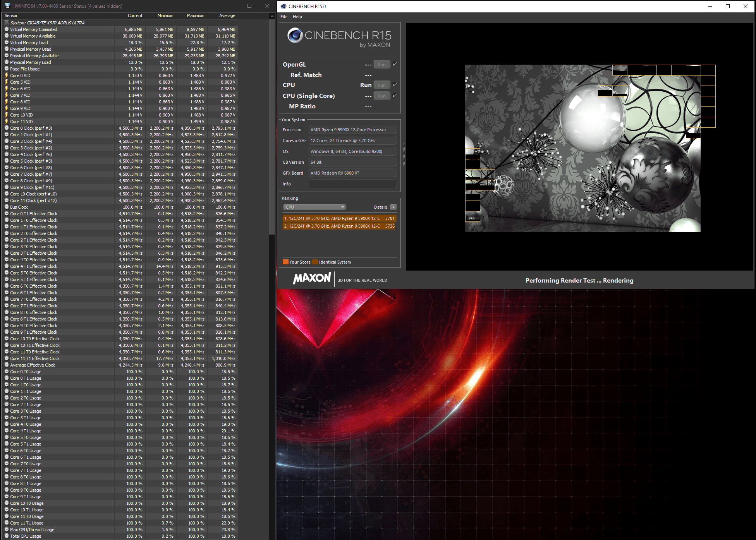Open the File menu in Cinebench

click(284, 17)
